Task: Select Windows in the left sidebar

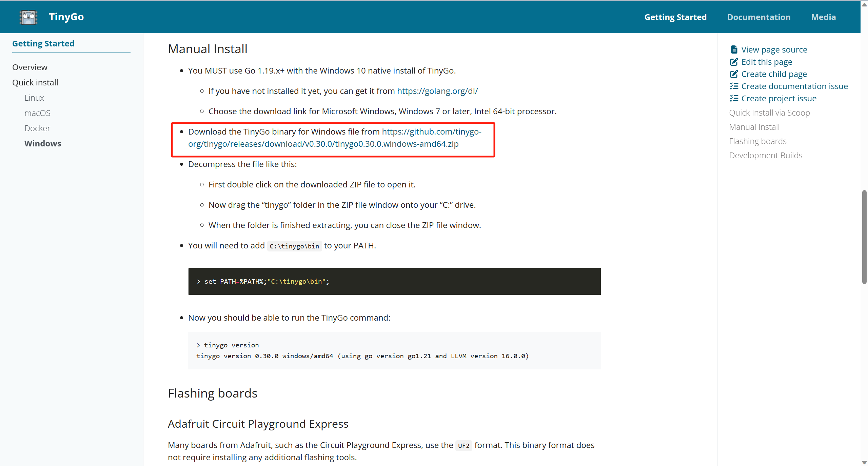Action: 43,143
